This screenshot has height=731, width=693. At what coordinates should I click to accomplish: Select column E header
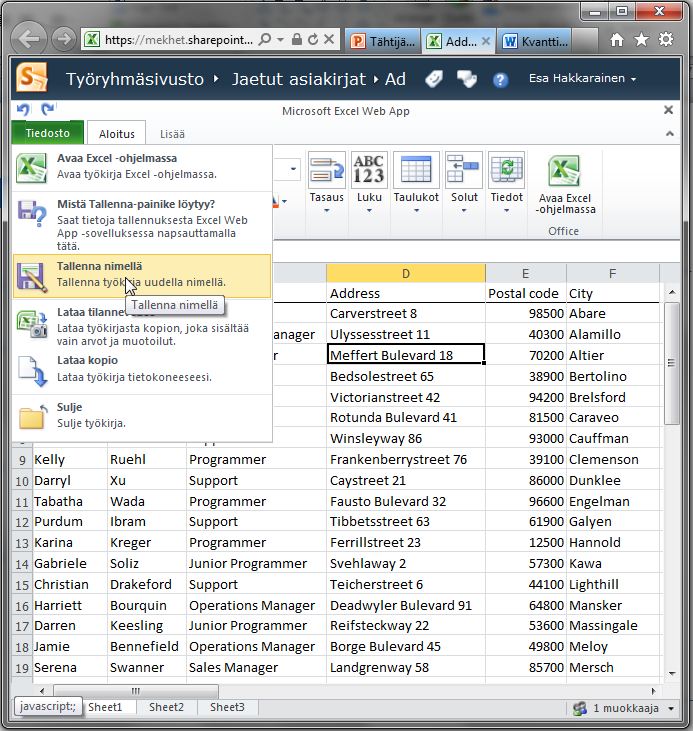526,273
